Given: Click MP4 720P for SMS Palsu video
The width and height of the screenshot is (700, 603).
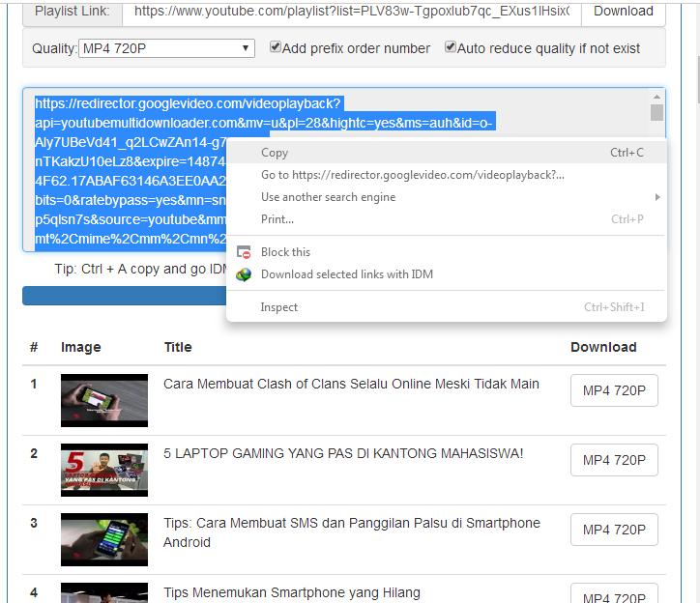Looking at the screenshot, I should point(614,530).
